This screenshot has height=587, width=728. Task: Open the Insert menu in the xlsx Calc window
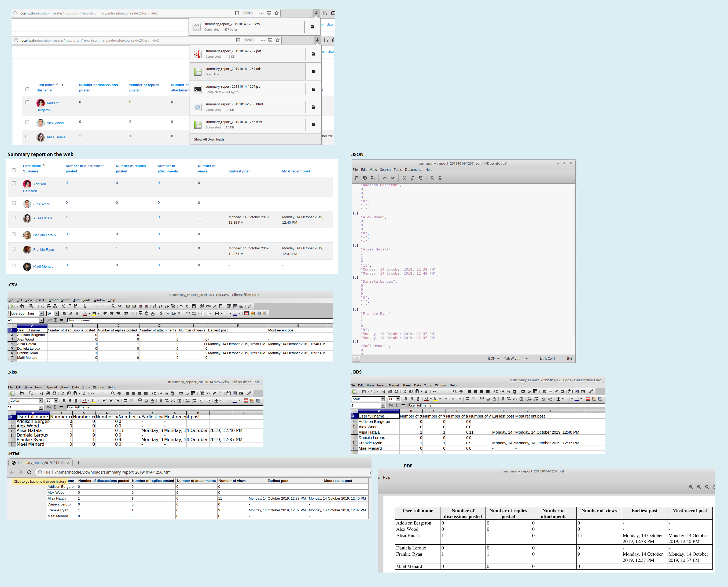[x=39, y=387]
